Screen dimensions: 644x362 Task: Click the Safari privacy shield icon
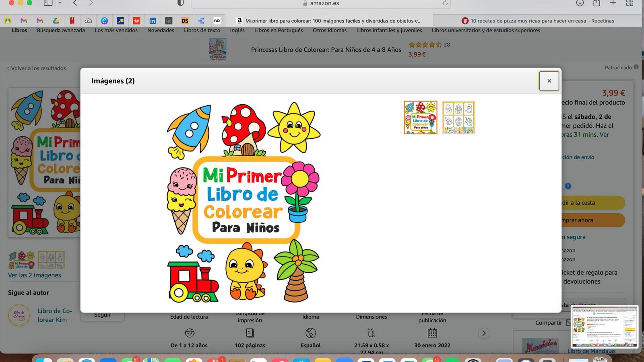(180, 3)
